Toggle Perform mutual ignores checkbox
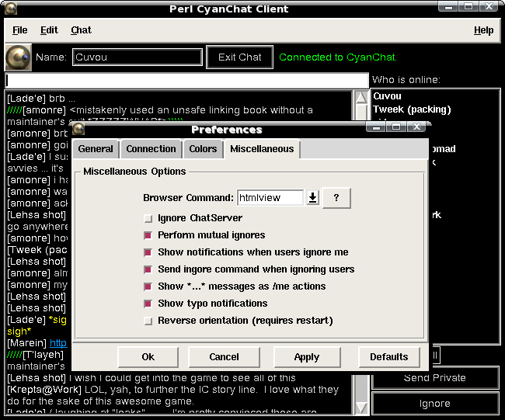 [148, 235]
